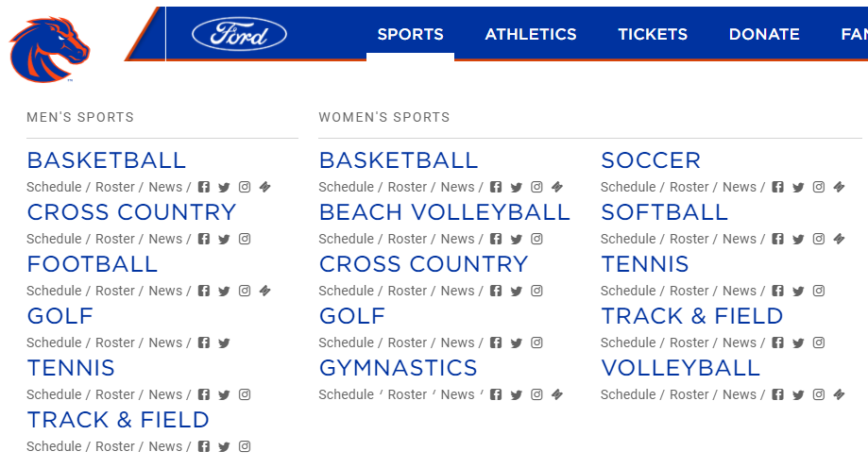
Task: Open the Athletics menu
Action: [531, 35]
